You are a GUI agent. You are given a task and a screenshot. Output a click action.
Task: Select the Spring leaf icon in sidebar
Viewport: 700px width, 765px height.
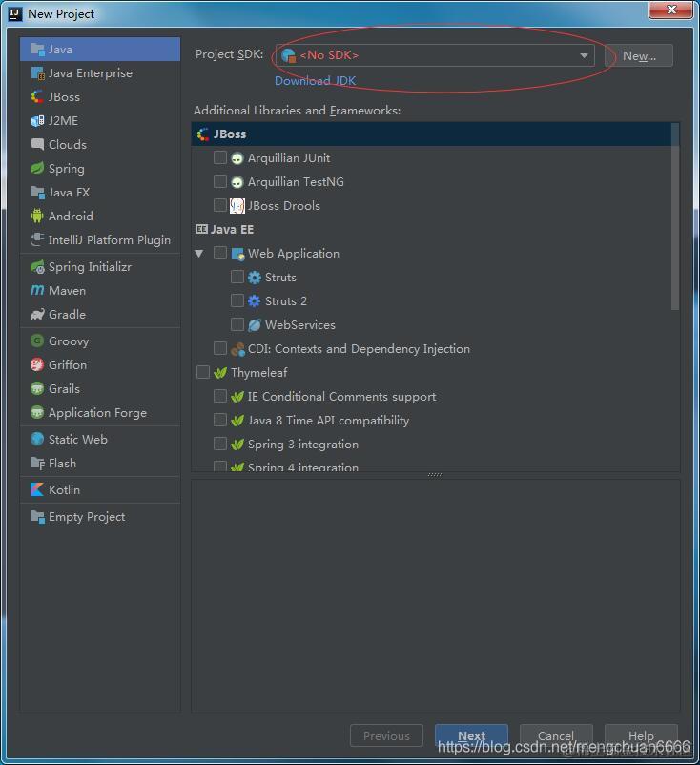[37, 168]
